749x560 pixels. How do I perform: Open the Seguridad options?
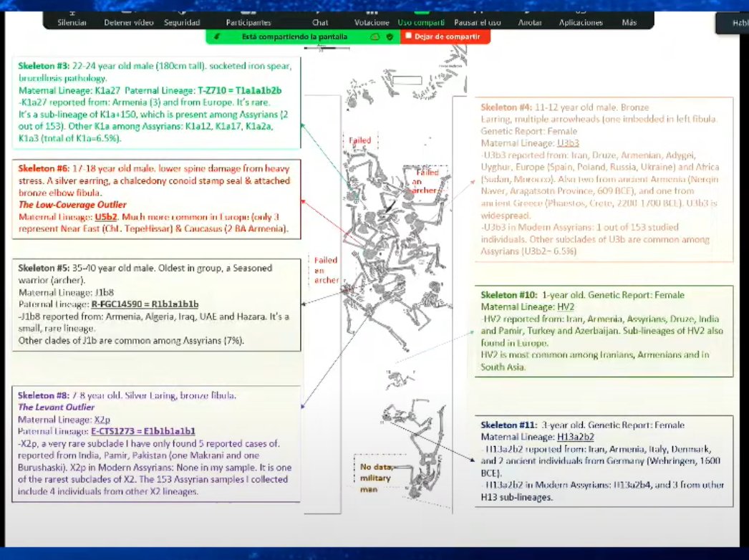pos(182,19)
